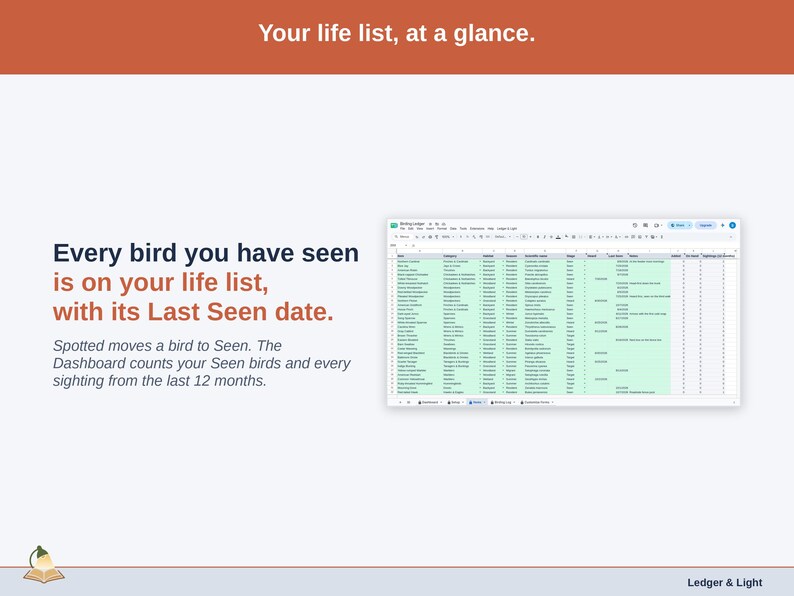Click the Upgrade button
The width and height of the screenshot is (794, 596).
(x=706, y=225)
